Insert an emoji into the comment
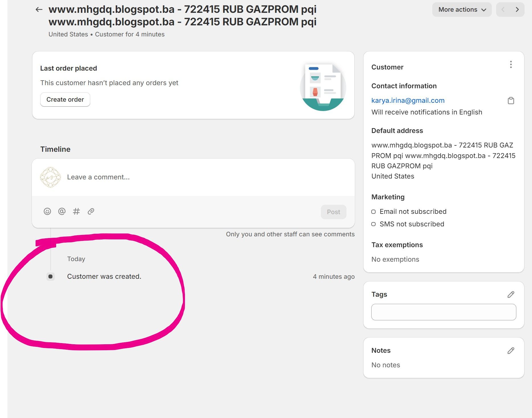This screenshot has height=418, width=532. pos(47,211)
